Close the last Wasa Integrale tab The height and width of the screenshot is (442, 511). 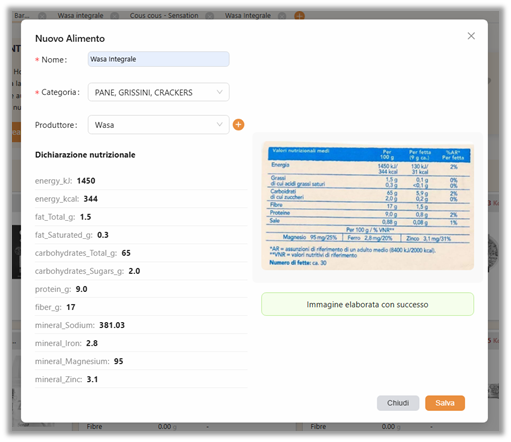[282, 16]
